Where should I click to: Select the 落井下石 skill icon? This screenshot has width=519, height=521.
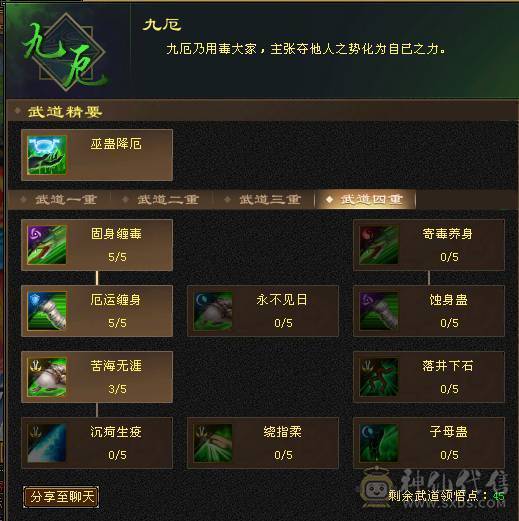tap(379, 377)
